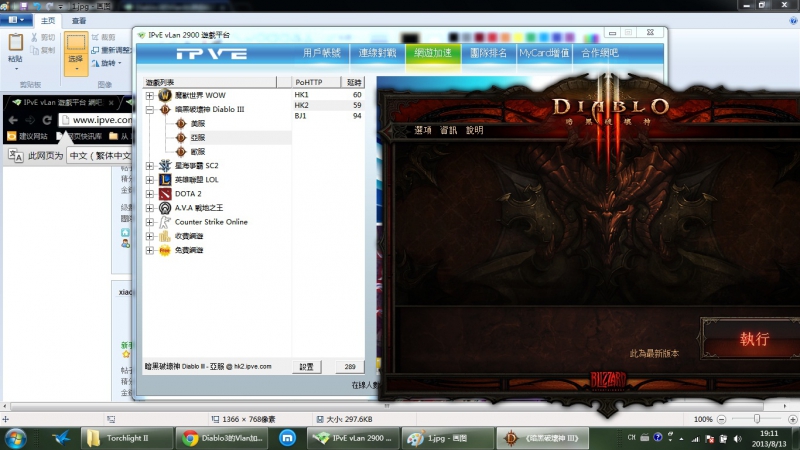
Task: Open the 團隊排名 tab
Action: (488, 53)
